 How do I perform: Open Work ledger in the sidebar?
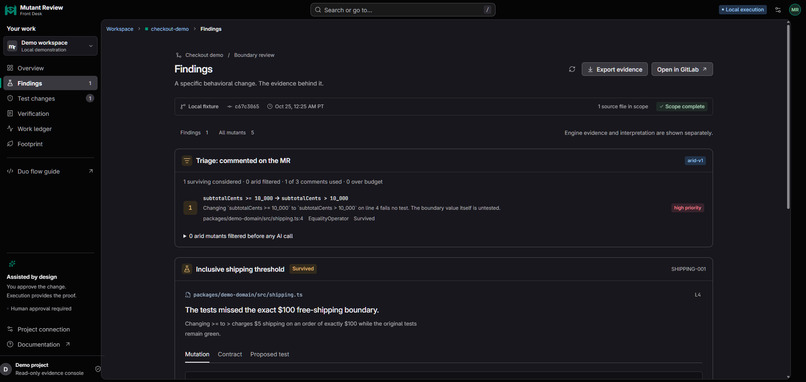(50, 129)
